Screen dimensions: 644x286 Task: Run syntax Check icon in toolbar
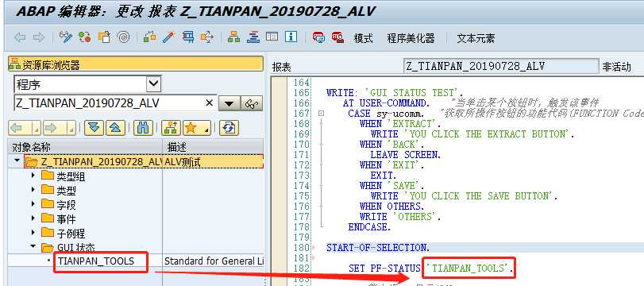[x=149, y=37]
